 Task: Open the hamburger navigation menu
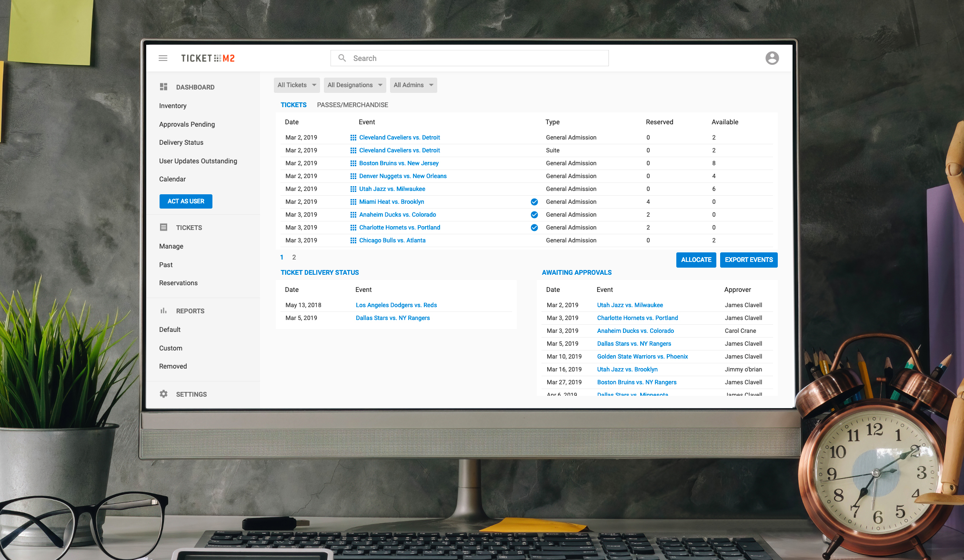click(x=163, y=58)
